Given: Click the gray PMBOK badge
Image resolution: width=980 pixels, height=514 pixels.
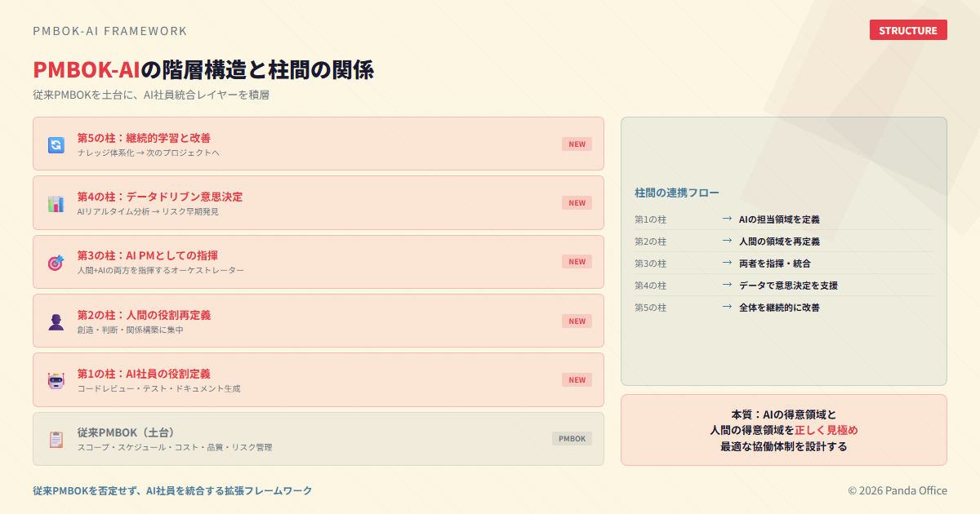Looking at the screenshot, I should click(572, 439).
